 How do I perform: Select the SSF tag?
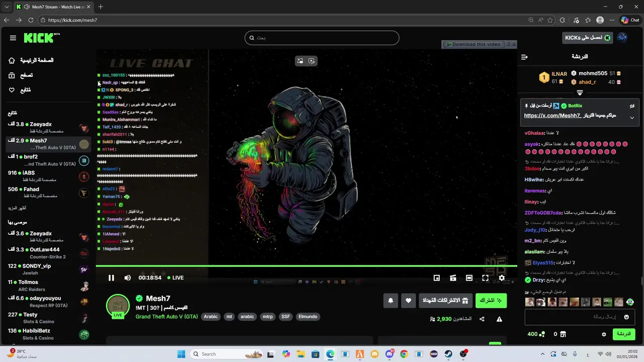tap(286, 317)
